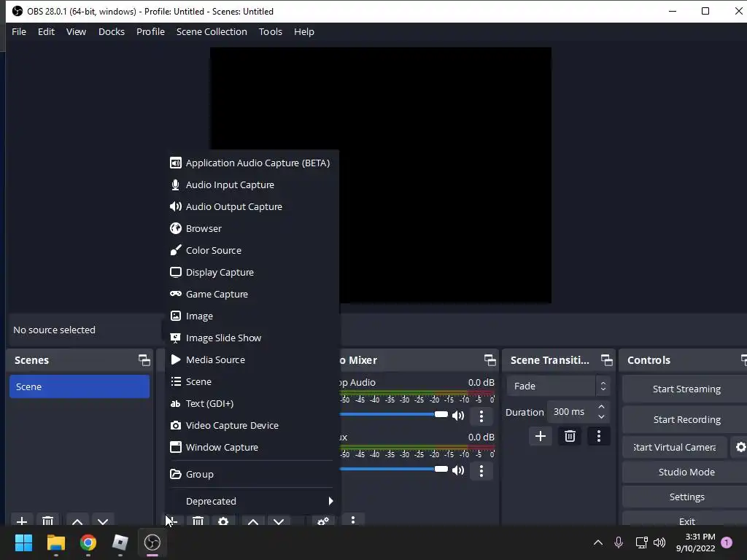Launch Google Chrome from taskbar
This screenshot has height=560, width=747.
pos(88,542)
